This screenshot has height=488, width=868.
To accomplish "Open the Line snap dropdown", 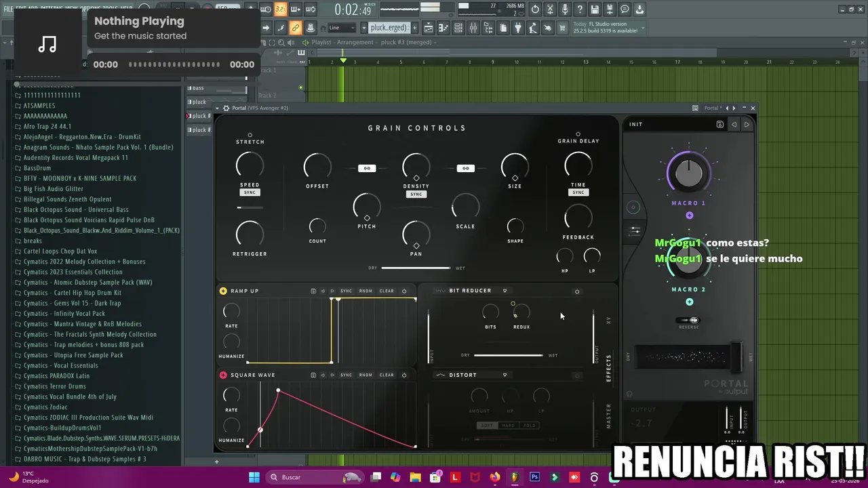I will click(x=342, y=28).
